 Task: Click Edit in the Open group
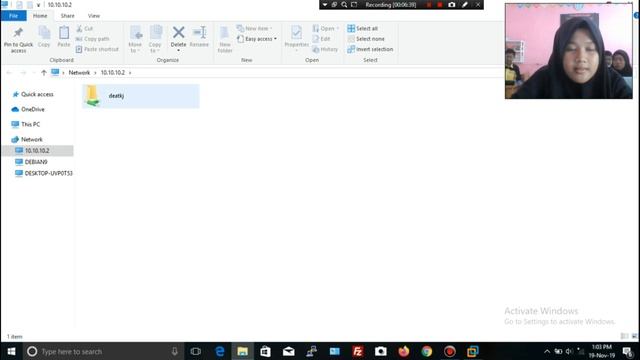(321, 39)
